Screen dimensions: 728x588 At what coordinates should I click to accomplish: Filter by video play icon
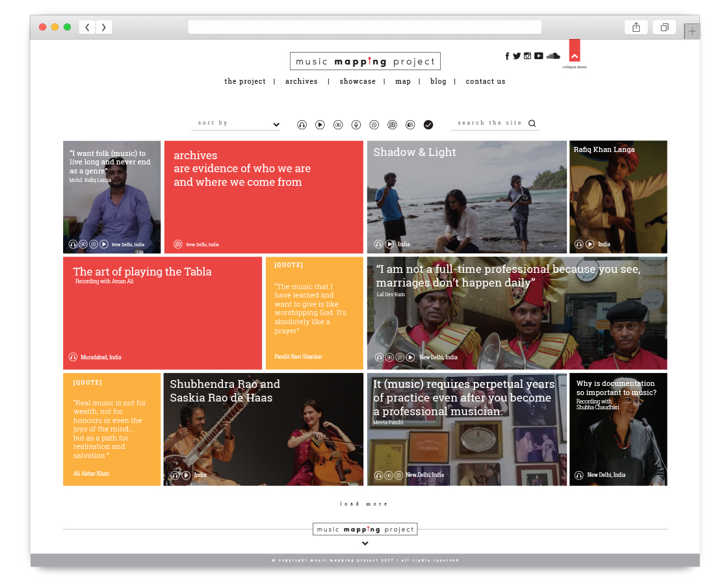(320, 124)
